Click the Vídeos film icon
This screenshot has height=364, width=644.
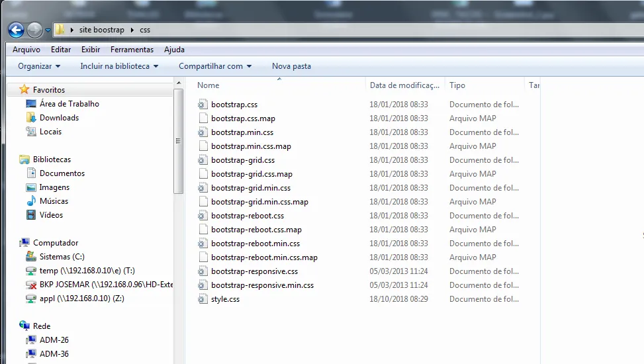[31, 215]
